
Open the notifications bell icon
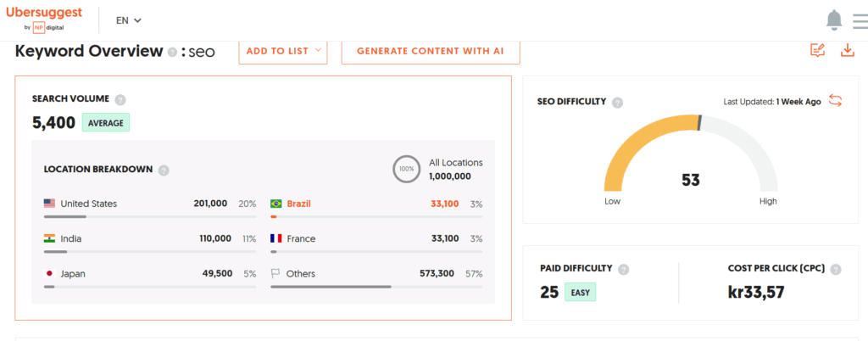834,20
